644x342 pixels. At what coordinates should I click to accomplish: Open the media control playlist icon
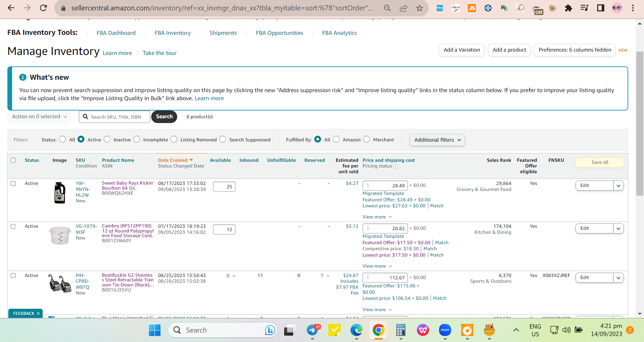pyautogui.click(x=585, y=8)
